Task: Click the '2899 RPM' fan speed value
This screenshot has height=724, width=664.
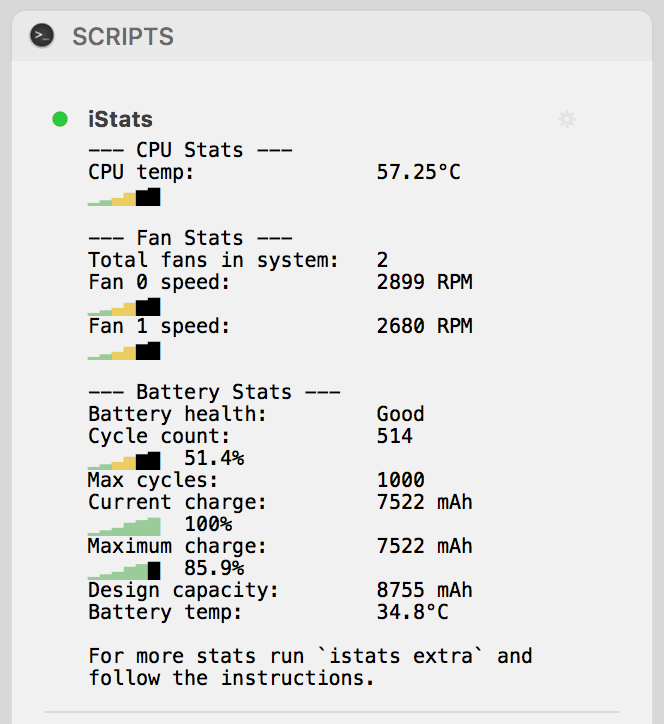Action: [424, 282]
